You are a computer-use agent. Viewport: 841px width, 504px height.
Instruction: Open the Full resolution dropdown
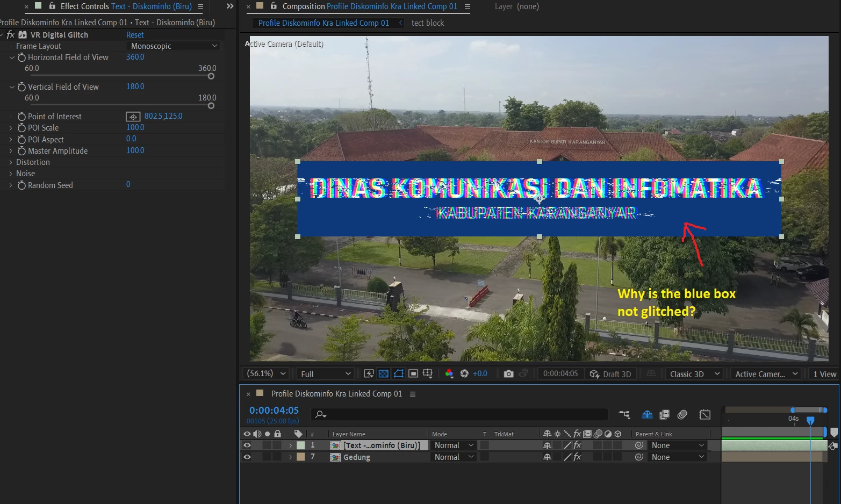click(325, 374)
